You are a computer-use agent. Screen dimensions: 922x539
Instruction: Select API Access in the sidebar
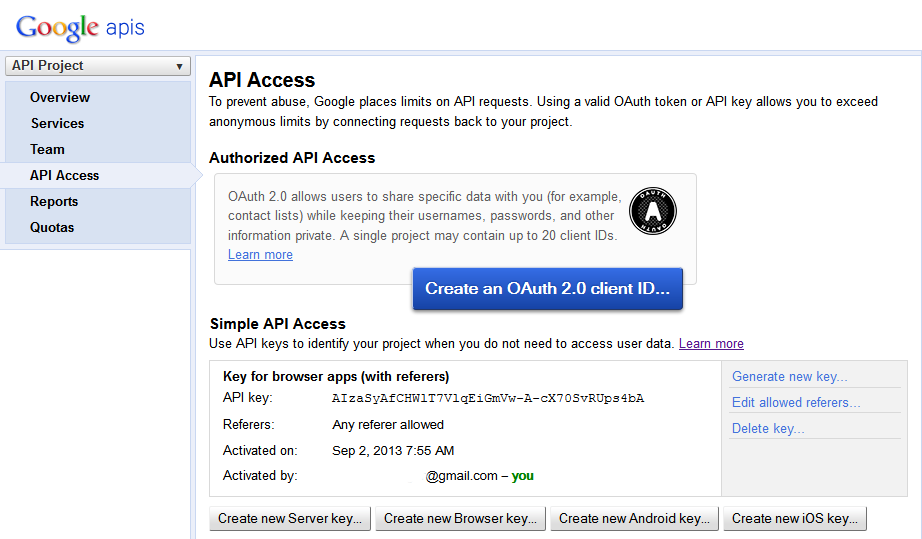point(65,175)
